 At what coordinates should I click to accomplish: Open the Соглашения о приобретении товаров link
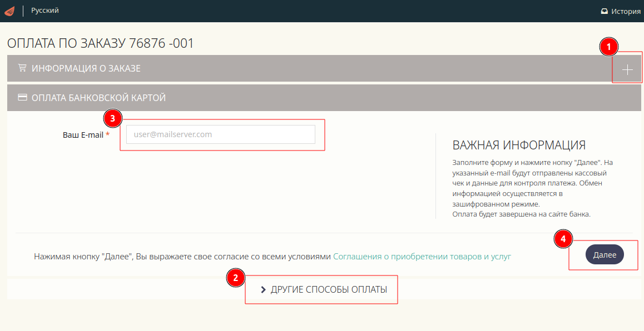pos(422,257)
